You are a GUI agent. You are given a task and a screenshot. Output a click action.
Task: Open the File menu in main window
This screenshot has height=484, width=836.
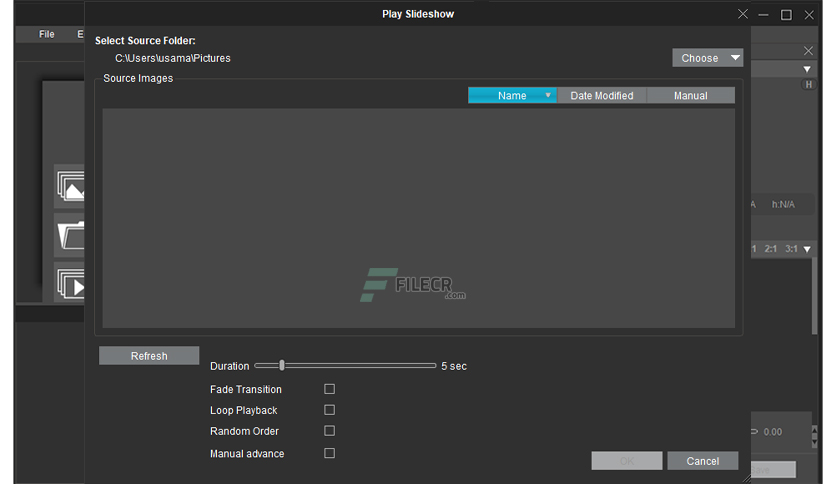47,34
